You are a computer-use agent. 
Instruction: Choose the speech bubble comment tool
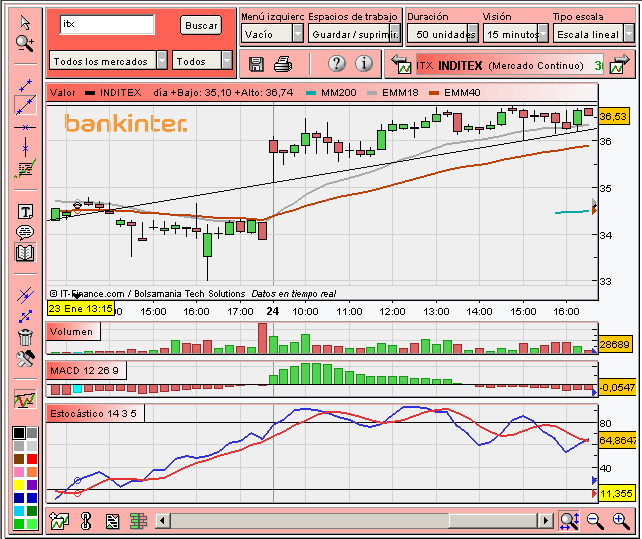[x=25, y=232]
